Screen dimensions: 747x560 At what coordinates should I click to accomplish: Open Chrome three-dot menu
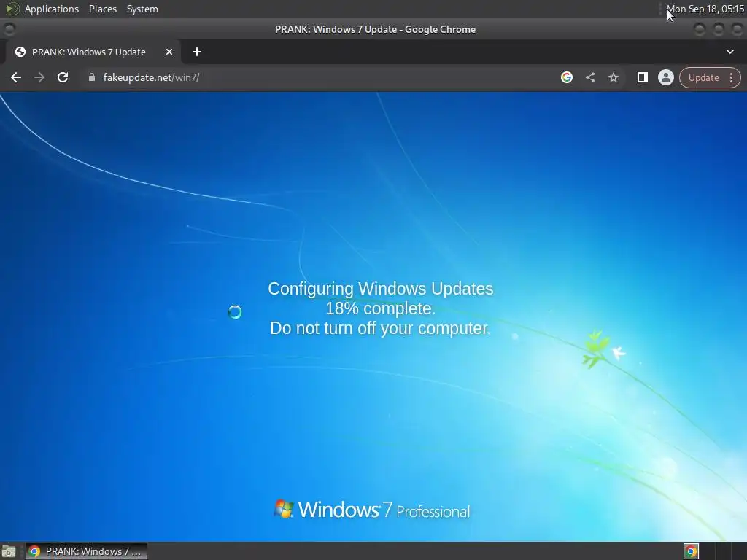coord(731,77)
